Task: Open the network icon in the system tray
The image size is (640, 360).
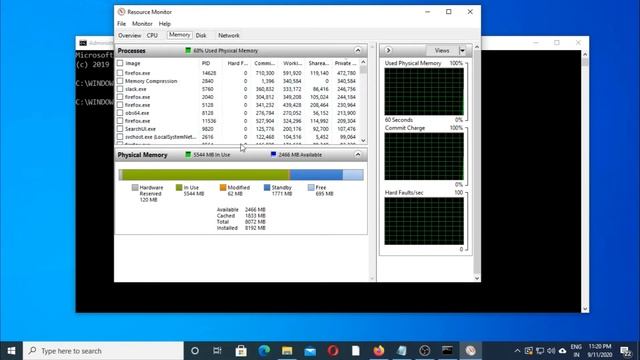Action: pyautogui.click(x=540, y=351)
